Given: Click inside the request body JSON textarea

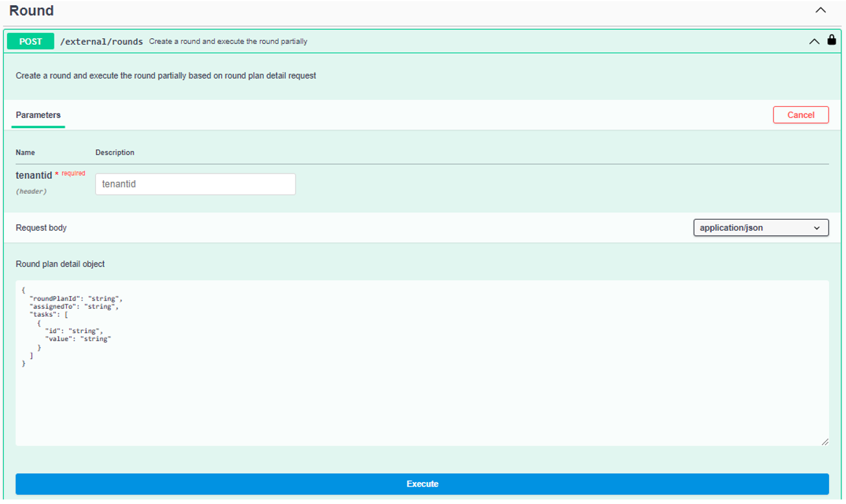Looking at the screenshot, I should (x=421, y=389).
